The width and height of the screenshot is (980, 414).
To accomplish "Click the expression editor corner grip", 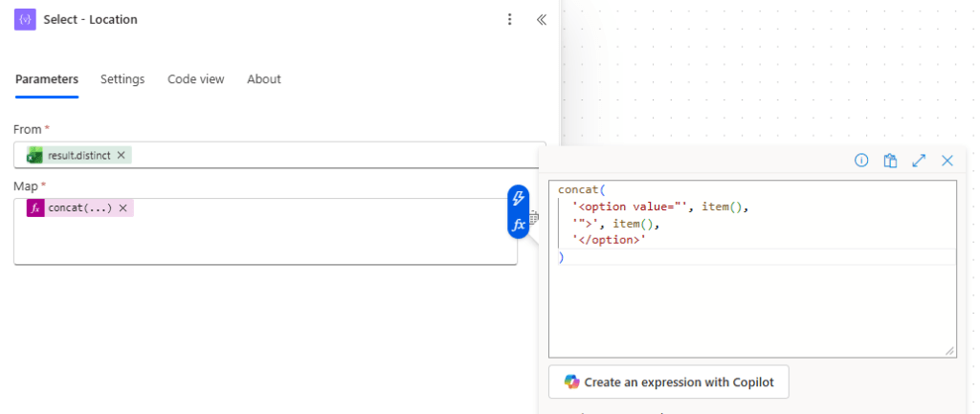I will click(x=950, y=352).
